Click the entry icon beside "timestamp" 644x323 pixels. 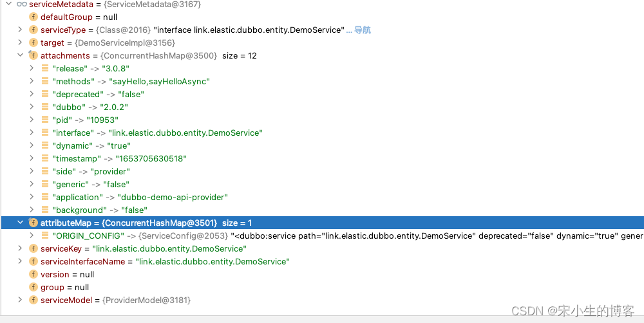coord(45,159)
